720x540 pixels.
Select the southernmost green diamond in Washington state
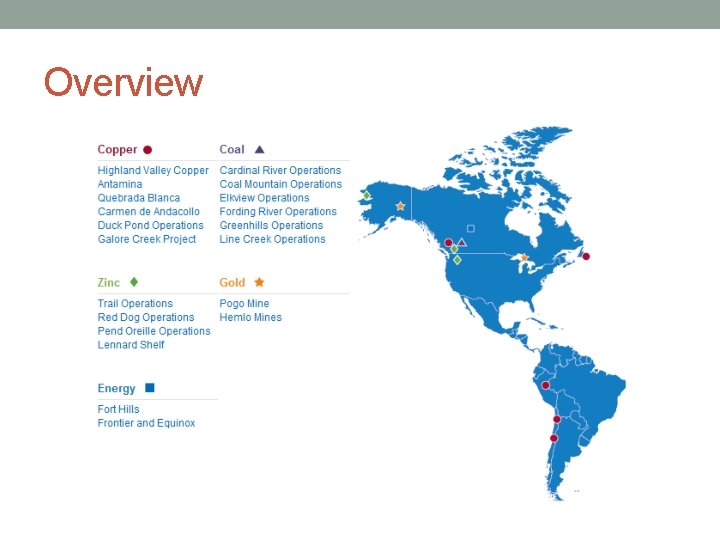[457, 260]
